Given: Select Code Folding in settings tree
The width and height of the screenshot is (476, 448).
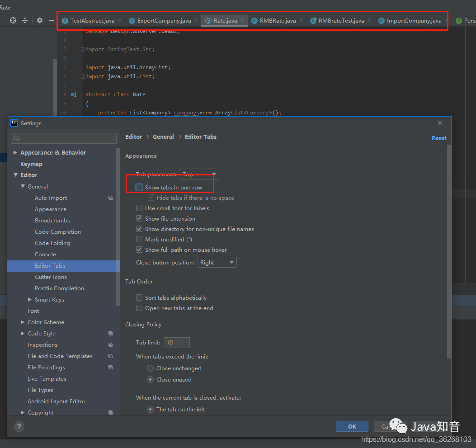Looking at the screenshot, I should pos(52,243).
